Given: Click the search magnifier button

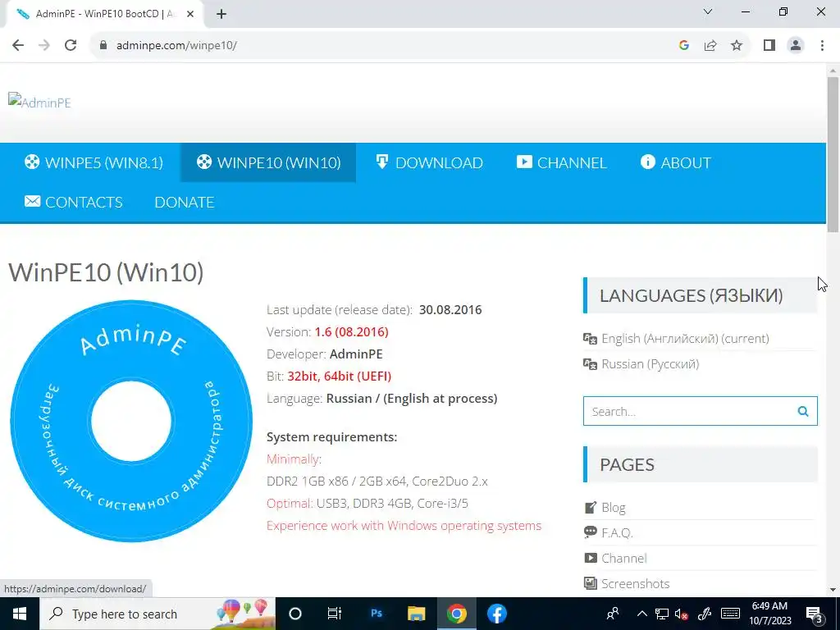Looking at the screenshot, I should pyautogui.click(x=803, y=411).
